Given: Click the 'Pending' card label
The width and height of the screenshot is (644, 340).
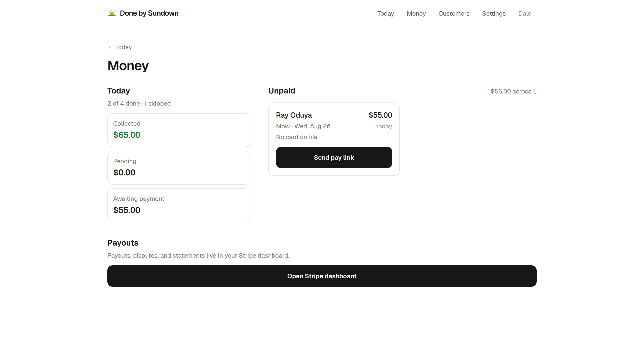Looking at the screenshot, I should [x=125, y=161].
